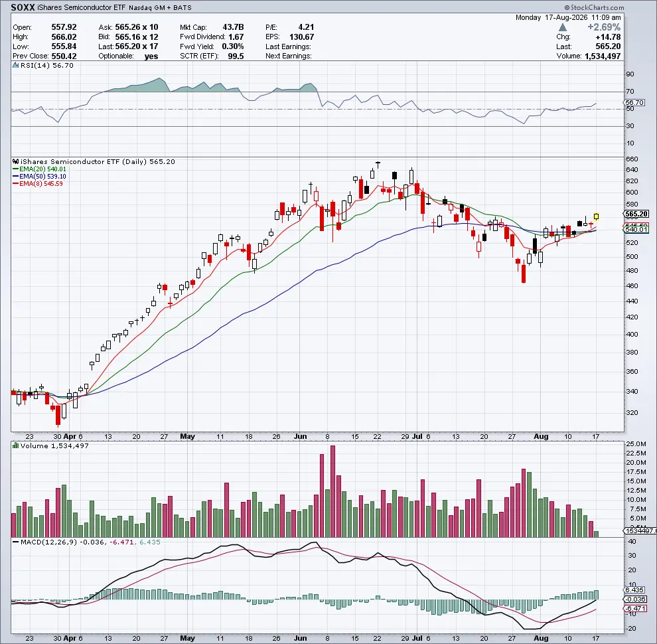Click the volume axis tag 1534497
657x644 pixels.
click(640, 530)
